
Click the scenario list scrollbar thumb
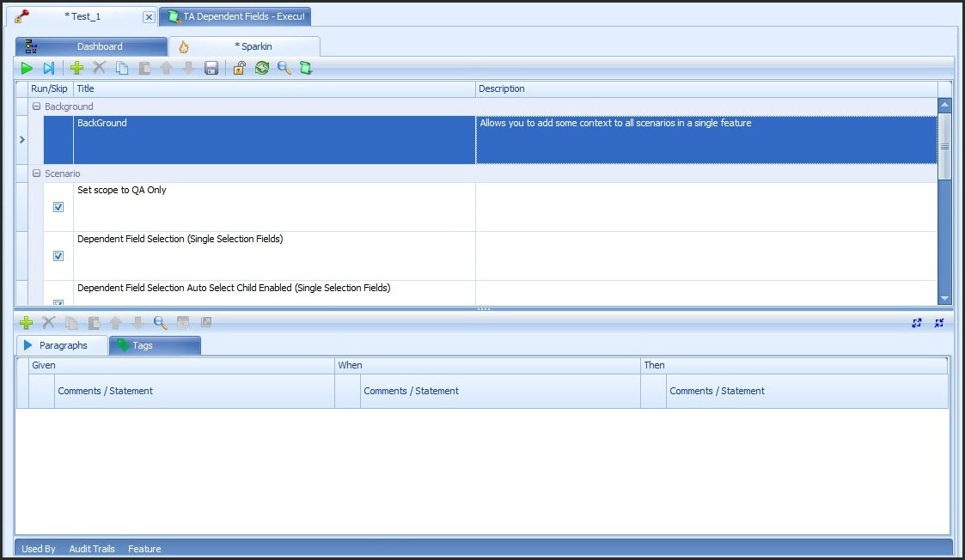(944, 146)
